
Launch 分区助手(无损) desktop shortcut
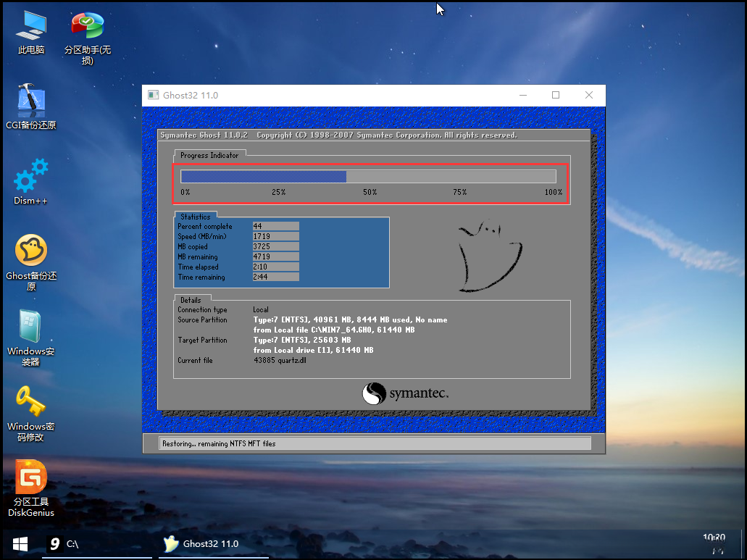[88, 37]
